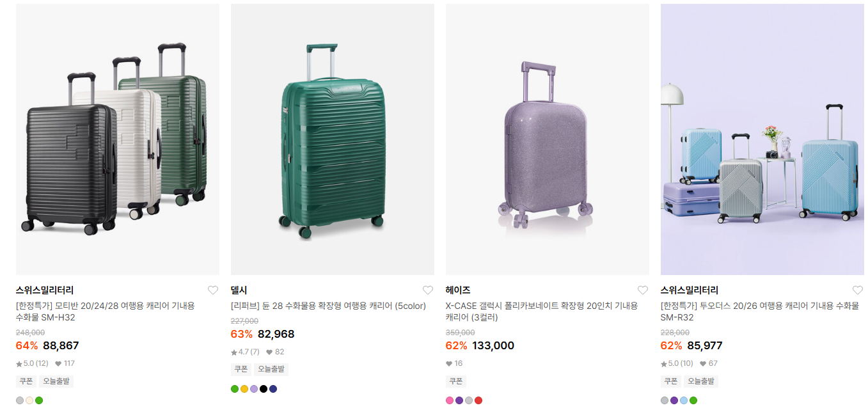868x410 pixels.
Task: Choose the yellow color option for 델시 carrier
Action: (244, 389)
